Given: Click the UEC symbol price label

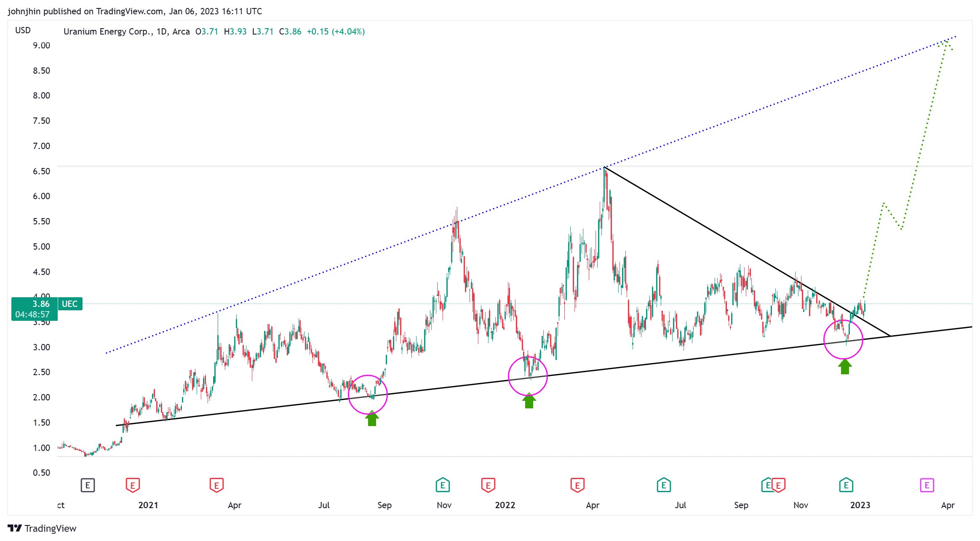Looking at the screenshot, I should (70, 304).
